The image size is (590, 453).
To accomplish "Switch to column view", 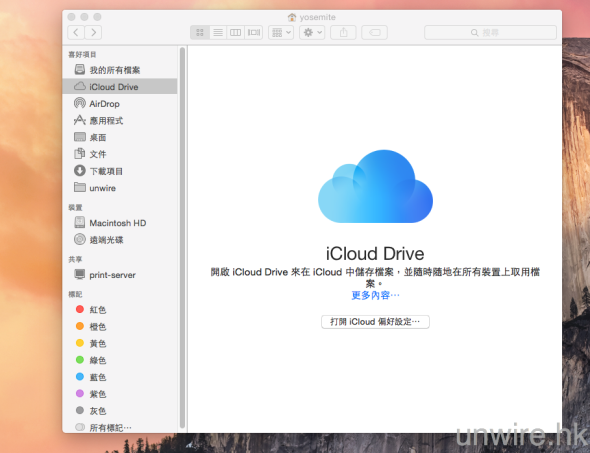I will click(236, 32).
